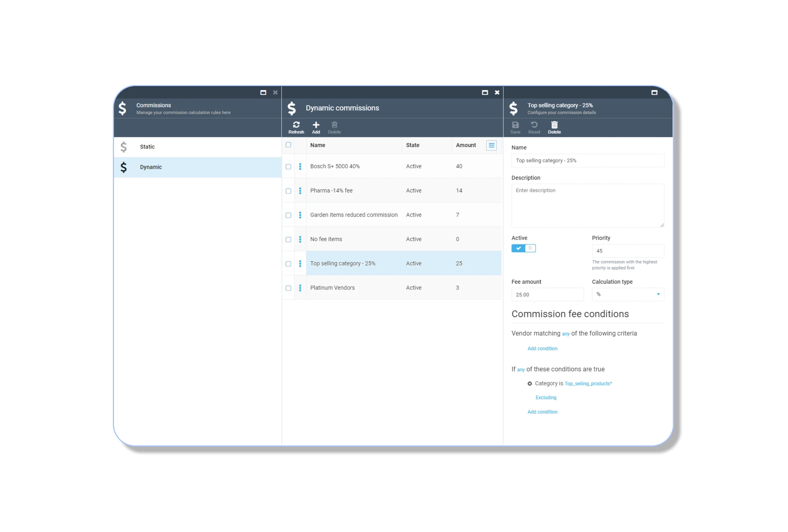The height and width of the screenshot is (532, 788).
Task: Open row menu for No fee items
Action: [300, 239]
